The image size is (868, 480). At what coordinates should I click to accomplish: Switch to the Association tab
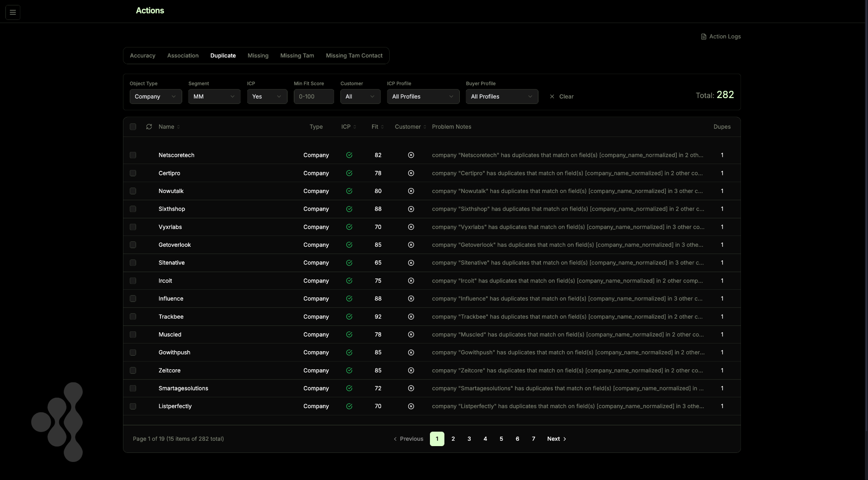point(183,56)
